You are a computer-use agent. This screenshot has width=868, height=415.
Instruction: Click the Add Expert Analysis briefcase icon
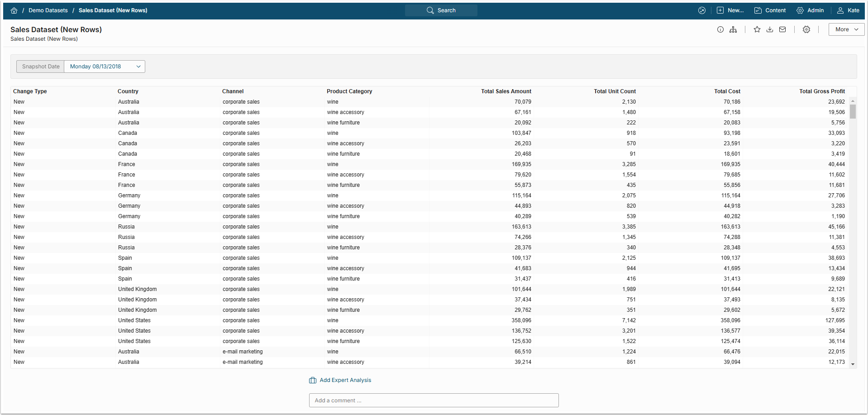pos(313,380)
